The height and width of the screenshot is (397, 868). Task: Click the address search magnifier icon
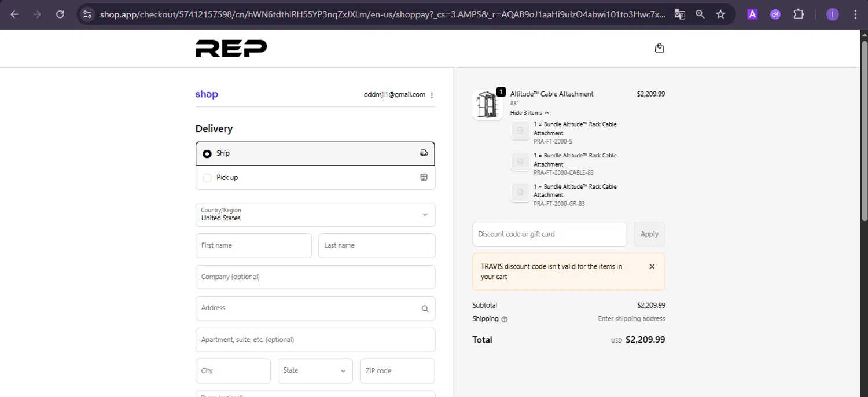(425, 308)
